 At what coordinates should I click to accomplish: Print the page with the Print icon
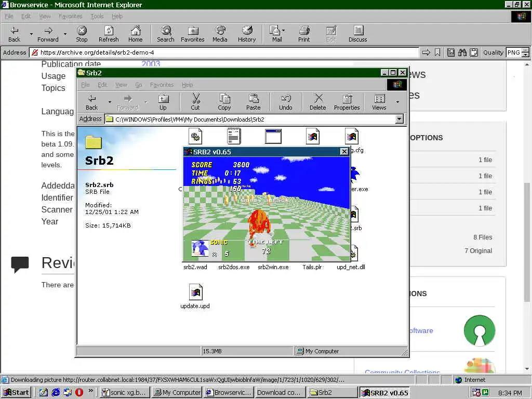(x=304, y=34)
